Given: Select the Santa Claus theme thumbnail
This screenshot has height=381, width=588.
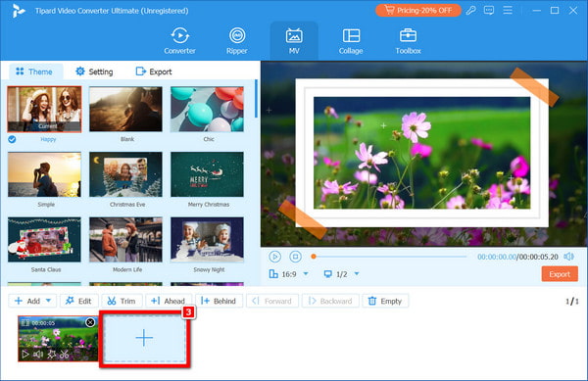Looking at the screenshot, I should (44, 239).
